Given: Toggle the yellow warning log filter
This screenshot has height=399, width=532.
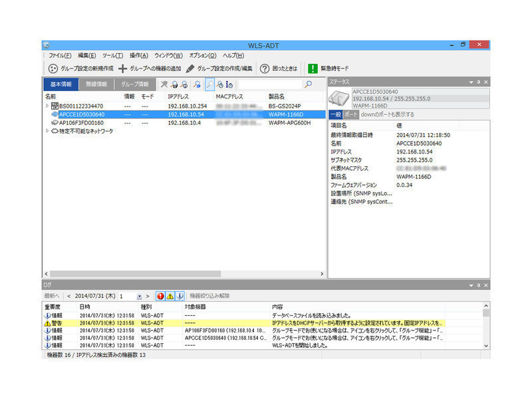Looking at the screenshot, I should pos(170,295).
